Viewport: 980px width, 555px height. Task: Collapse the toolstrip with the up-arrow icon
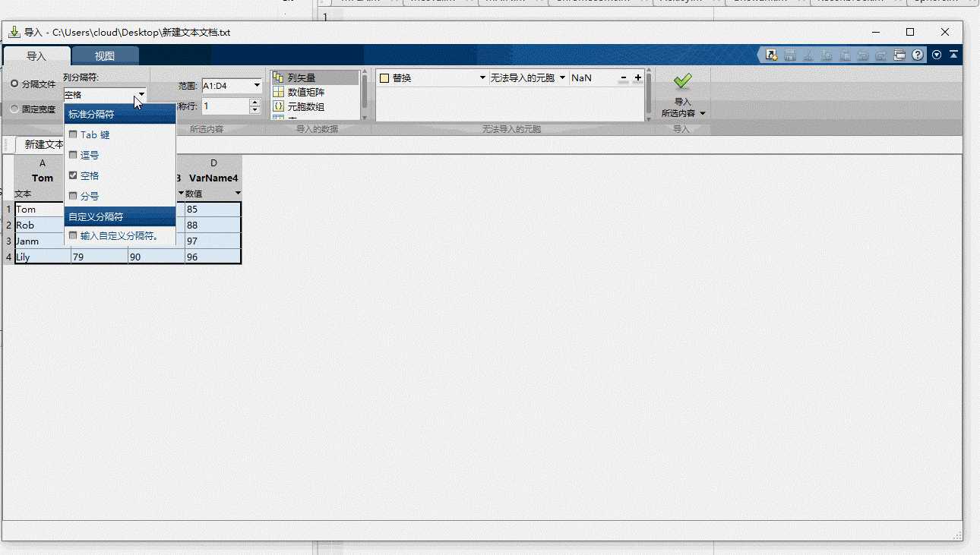pos(953,55)
